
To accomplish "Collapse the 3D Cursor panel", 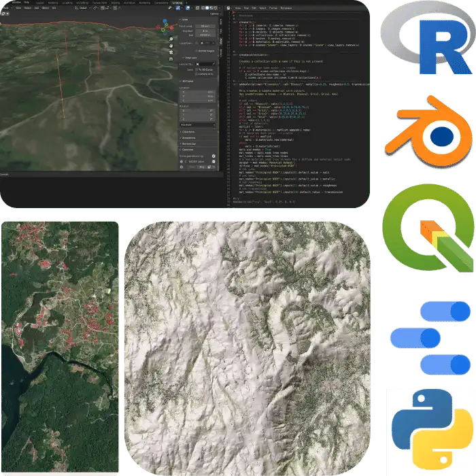I will [187, 81].
